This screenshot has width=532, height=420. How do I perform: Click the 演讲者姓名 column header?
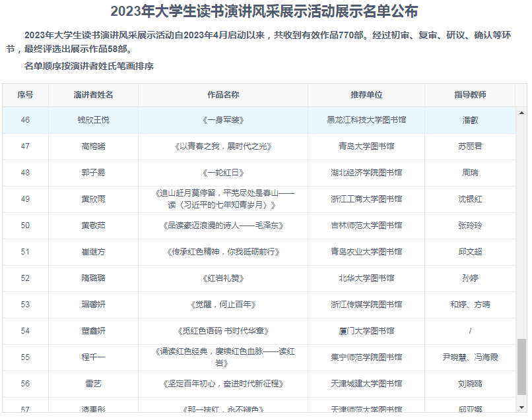pos(93,95)
